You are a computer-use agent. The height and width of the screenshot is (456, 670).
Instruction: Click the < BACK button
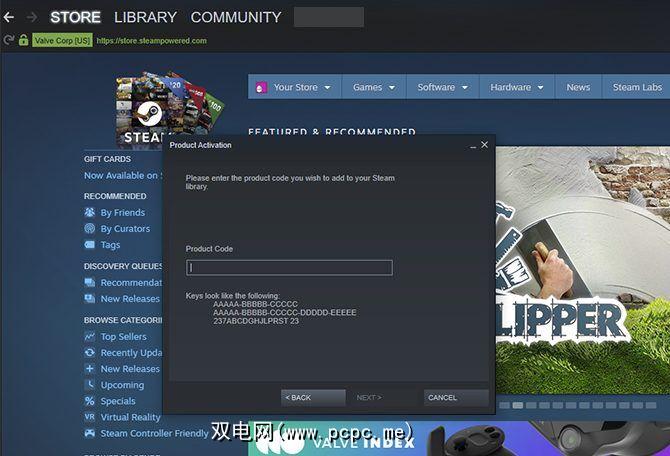313,397
